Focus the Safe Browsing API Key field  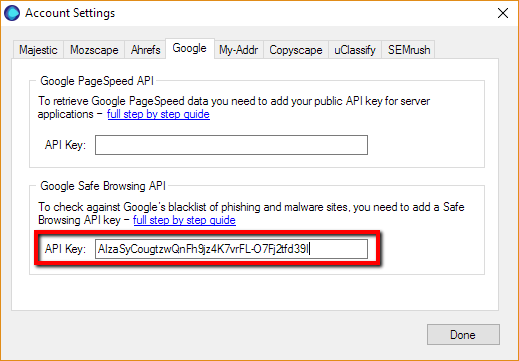point(231,249)
